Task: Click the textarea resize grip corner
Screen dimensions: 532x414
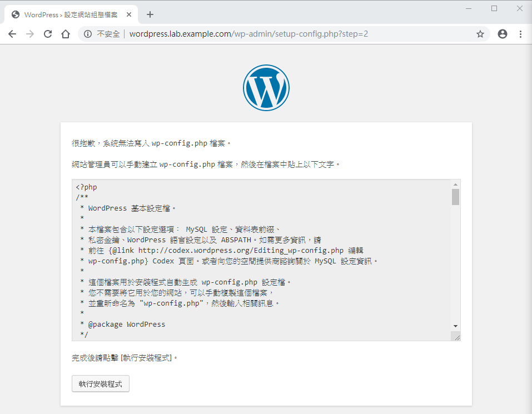Action: tap(457, 337)
